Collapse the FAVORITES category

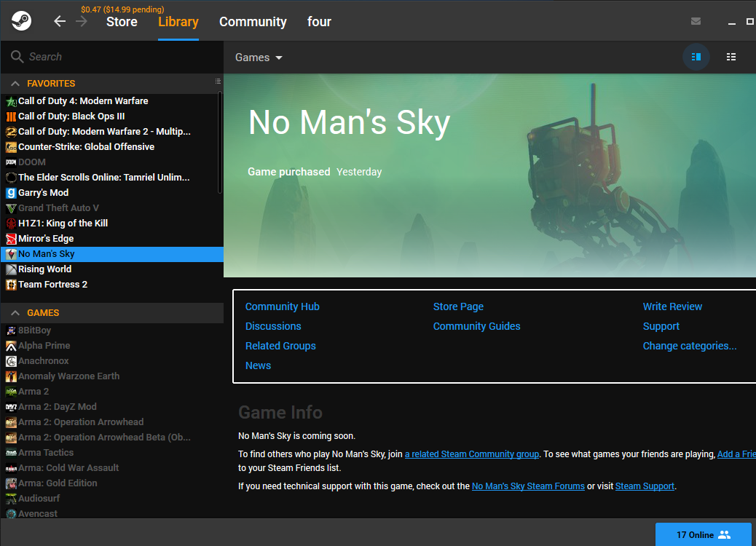[x=15, y=84]
